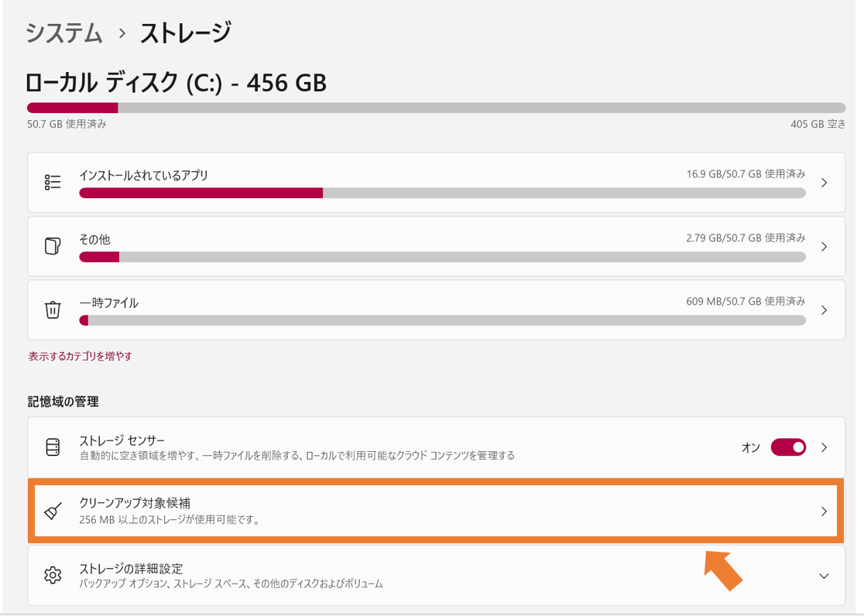
Task: Click 表示するカテゴリを増やす link
Action: [81, 356]
